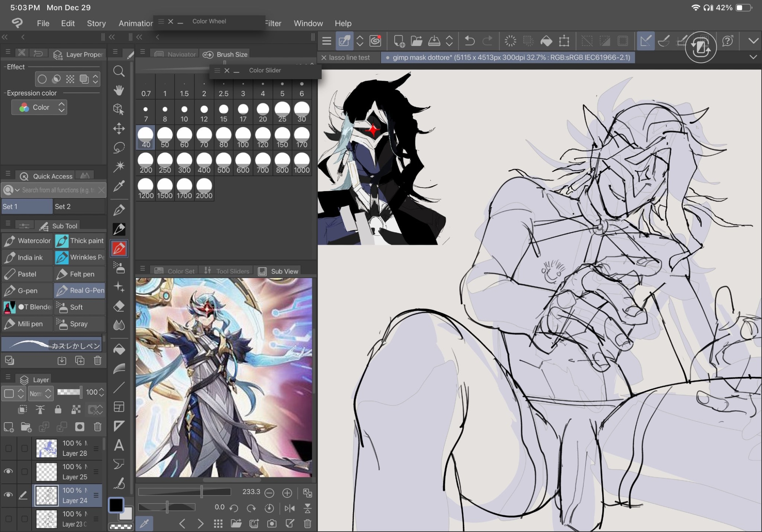Select the Hand move tool
This screenshot has height=532, width=762.
pyautogui.click(x=119, y=90)
